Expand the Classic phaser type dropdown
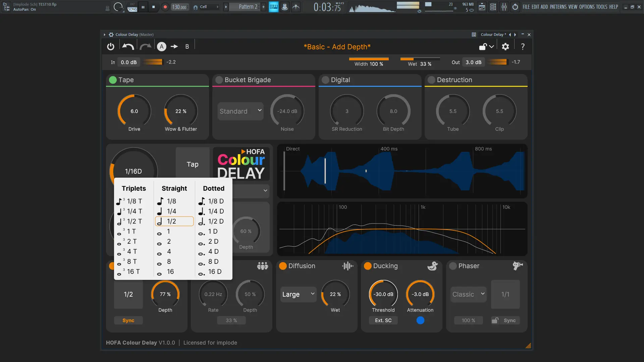644x362 pixels. (x=468, y=294)
